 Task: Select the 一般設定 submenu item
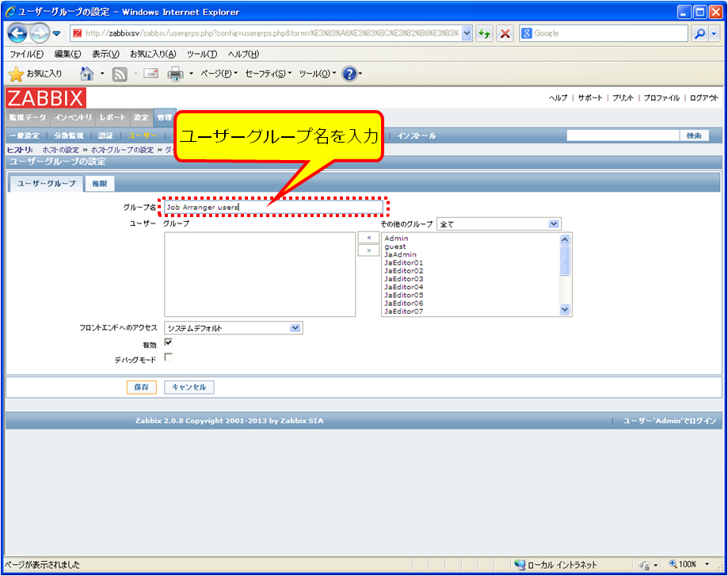click(x=25, y=135)
